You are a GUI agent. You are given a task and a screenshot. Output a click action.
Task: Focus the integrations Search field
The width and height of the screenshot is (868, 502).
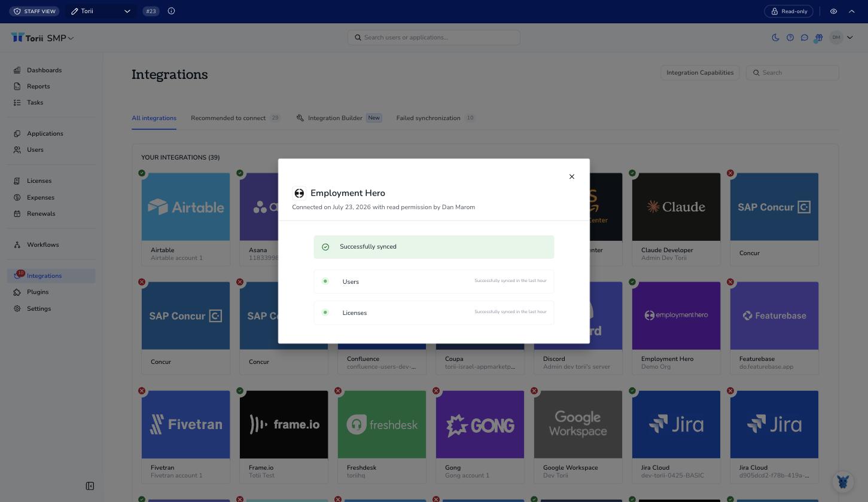pos(793,72)
